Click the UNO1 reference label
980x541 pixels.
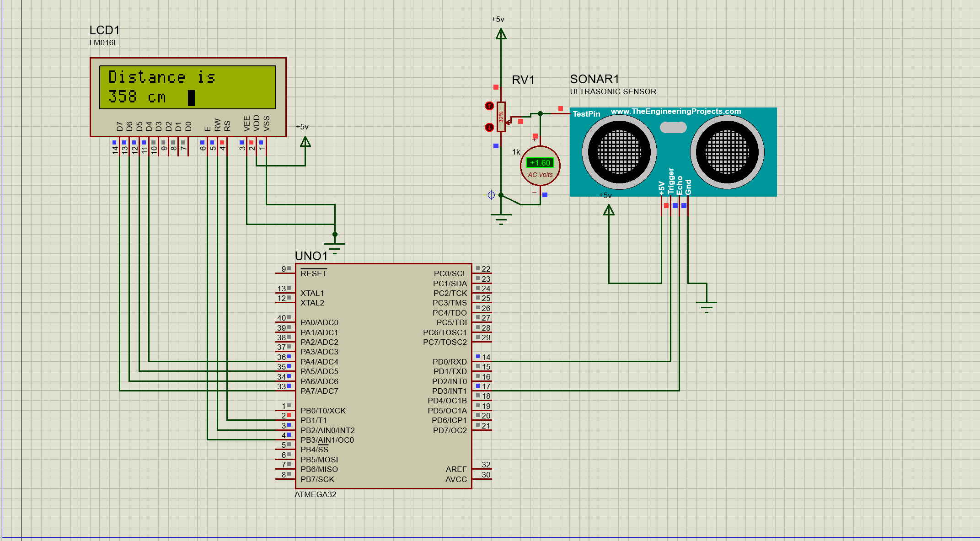coord(311,256)
